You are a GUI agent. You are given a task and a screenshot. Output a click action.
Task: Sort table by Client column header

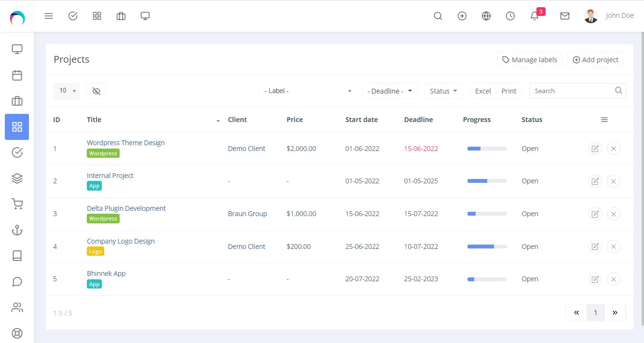[237, 120]
